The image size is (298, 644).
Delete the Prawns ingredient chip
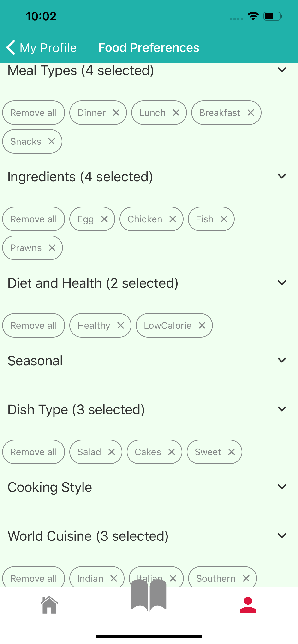(52, 248)
